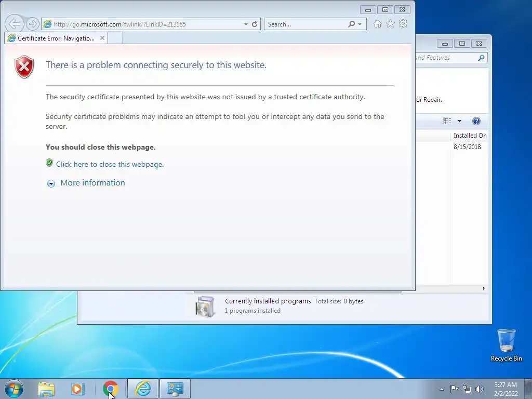The image size is (532, 399).
Task: Minimize the Internet Explorer window
Action: click(x=368, y=10)
